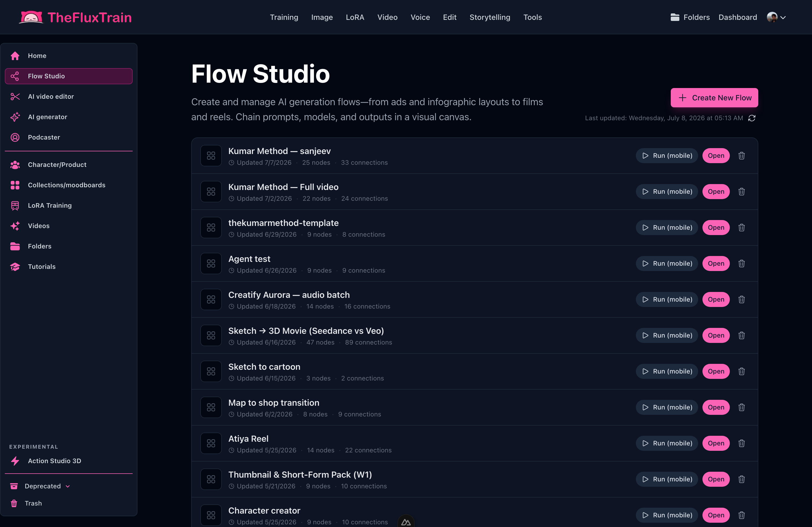Delete the Map to shop transition flow
812x527 pixels.
(741, 407)
